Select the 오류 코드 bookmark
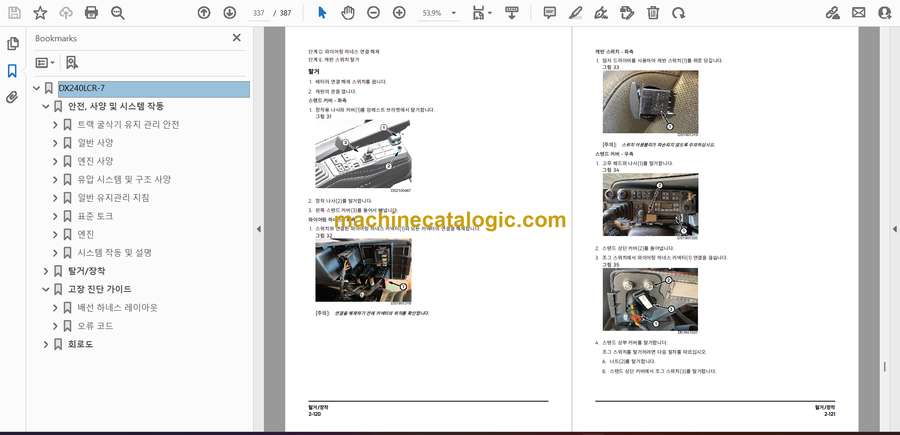 click(x=95, y=326)
